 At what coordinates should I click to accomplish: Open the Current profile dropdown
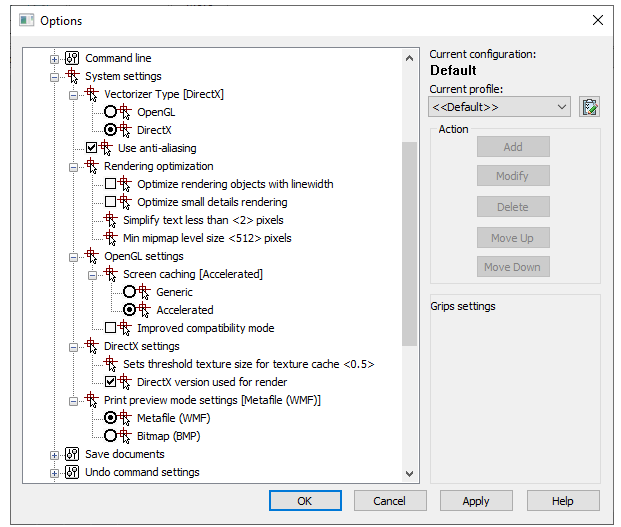(x=499, y=107)
